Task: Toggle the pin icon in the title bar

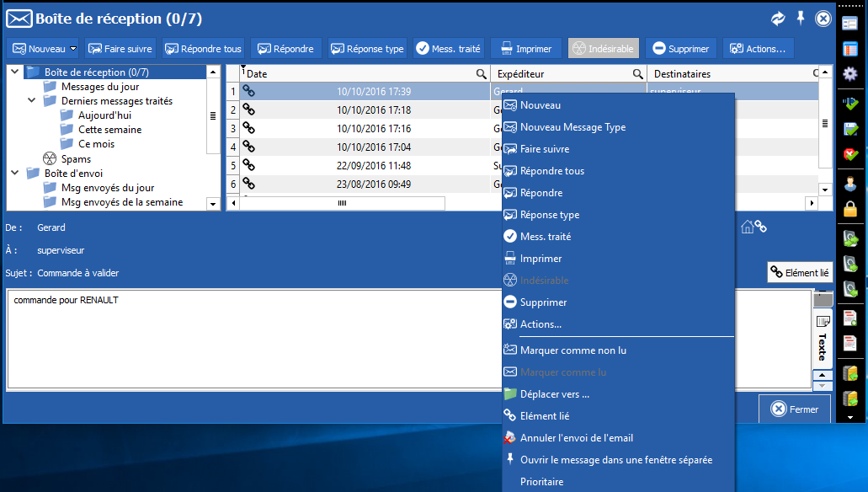Action: tap(801, 19)
